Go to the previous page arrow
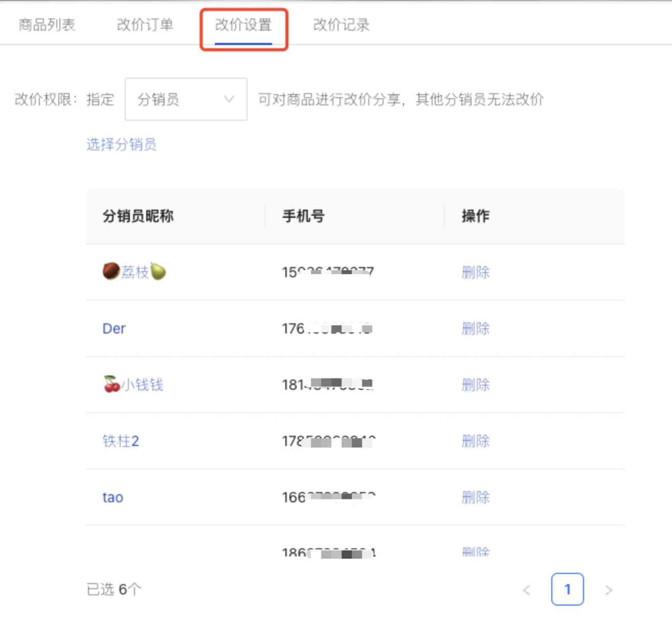Viewport: 672px width, 624px height. coord(527,590)
